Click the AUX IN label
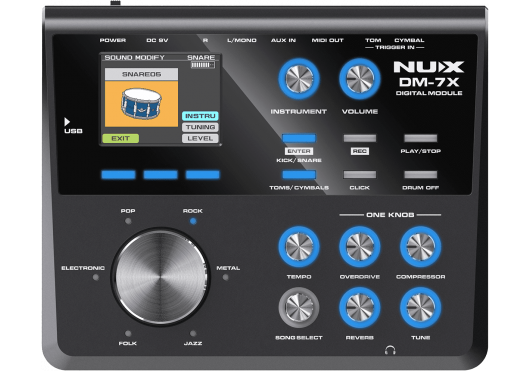 tap(283, 40)
